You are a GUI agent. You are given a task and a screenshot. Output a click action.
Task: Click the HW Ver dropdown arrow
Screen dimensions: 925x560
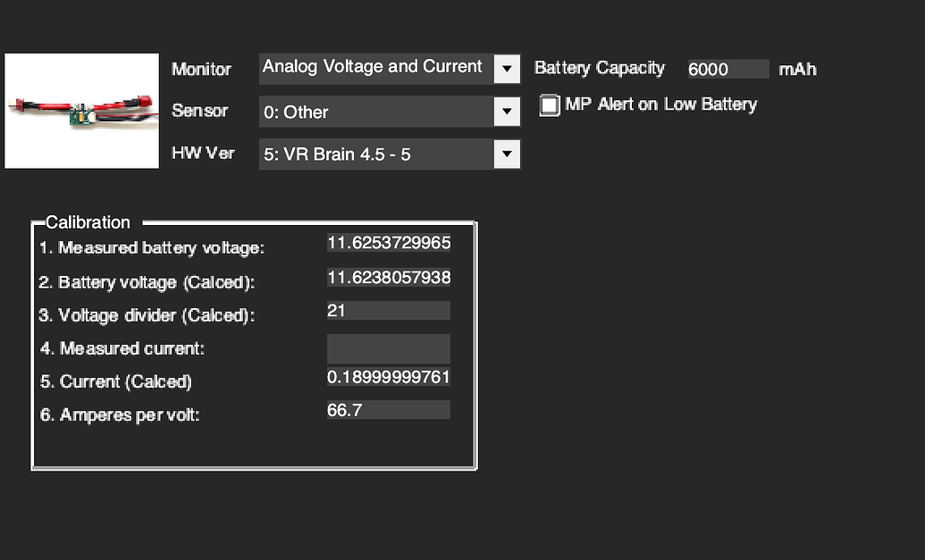click(x=507, y=154)
